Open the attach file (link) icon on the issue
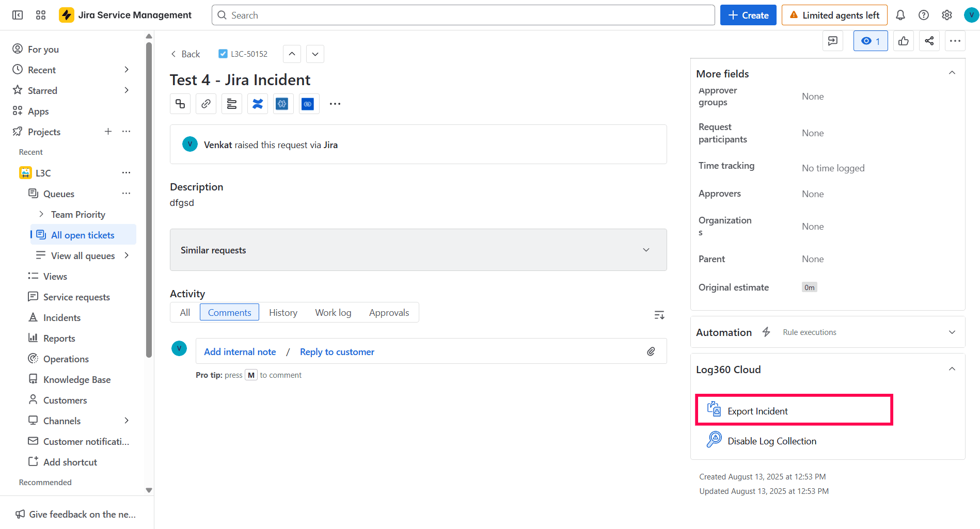This screenshot has width=980, height=529. pyautogui.click(x=206, y=103)
